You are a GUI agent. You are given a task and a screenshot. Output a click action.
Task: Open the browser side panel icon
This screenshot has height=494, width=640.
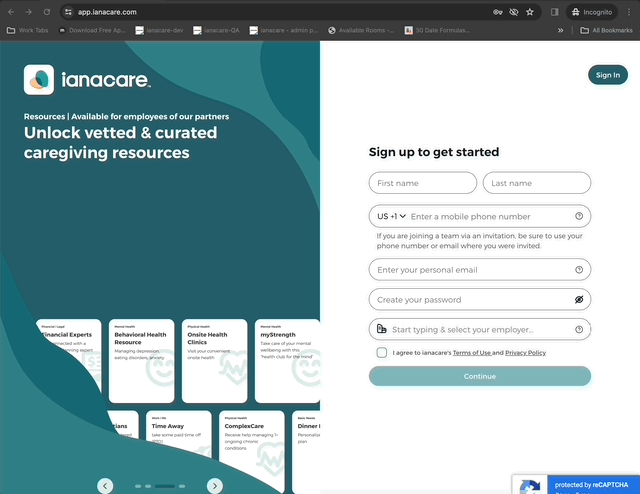click(x=554, y=12)
